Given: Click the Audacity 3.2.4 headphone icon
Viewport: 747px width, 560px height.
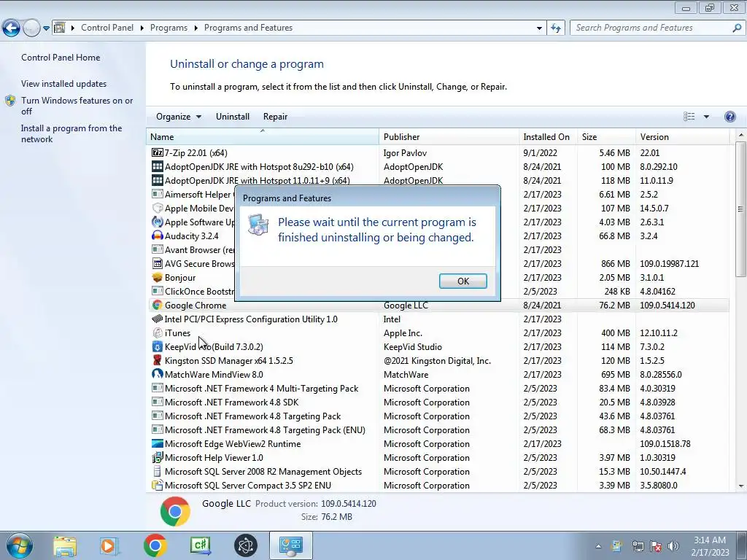Looking at the screenshot, I should (158, 236).
